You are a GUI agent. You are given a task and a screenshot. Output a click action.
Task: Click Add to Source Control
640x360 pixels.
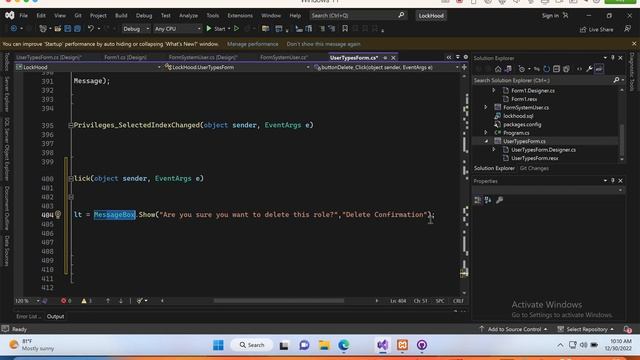[513, 329]
